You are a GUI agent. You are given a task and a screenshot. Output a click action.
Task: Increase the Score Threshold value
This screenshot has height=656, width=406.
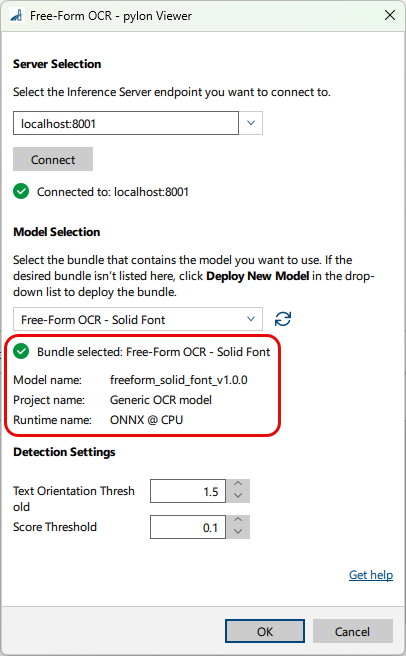coord(238,521)
